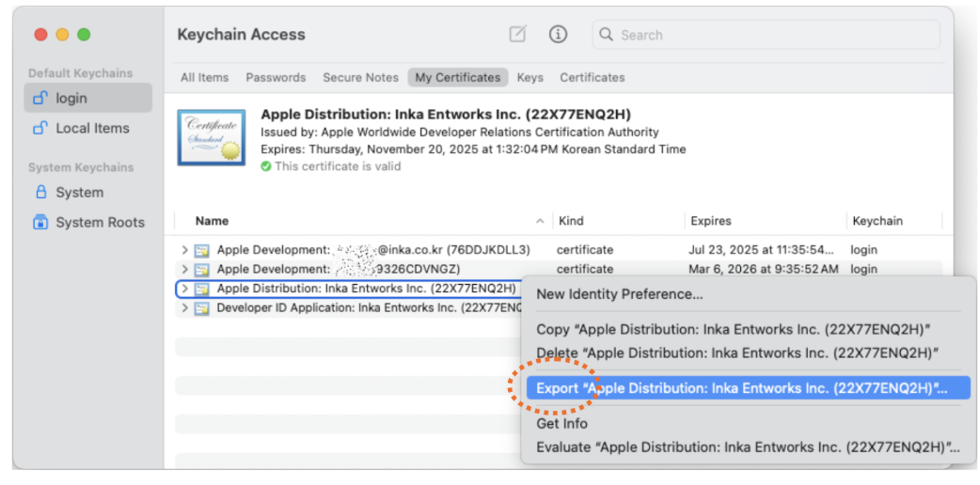
Task: Open the Keys tab
Action: (x=530, y=77)
